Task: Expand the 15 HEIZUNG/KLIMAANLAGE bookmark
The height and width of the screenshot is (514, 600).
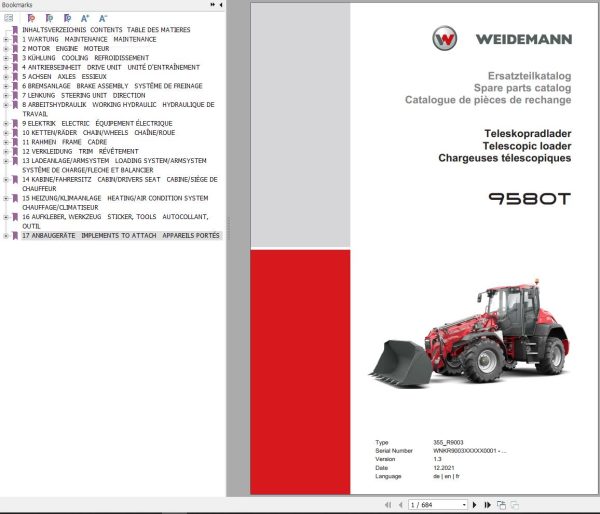Action: point(6,198)
